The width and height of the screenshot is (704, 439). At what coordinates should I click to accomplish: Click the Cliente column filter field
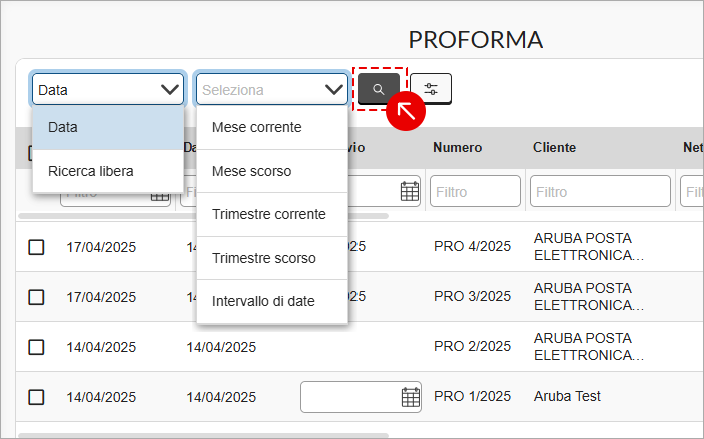[600, 192]
